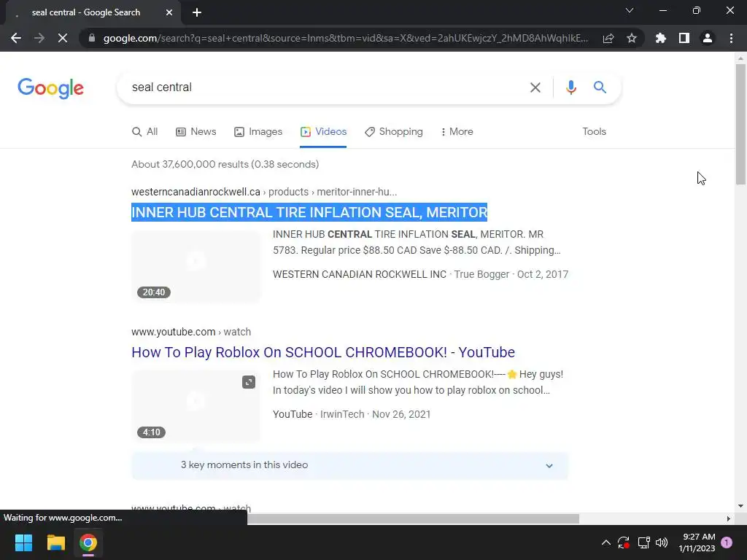Switch to the All results tab
The width and height of the screenshot is (747, 560).
[145, 131]
